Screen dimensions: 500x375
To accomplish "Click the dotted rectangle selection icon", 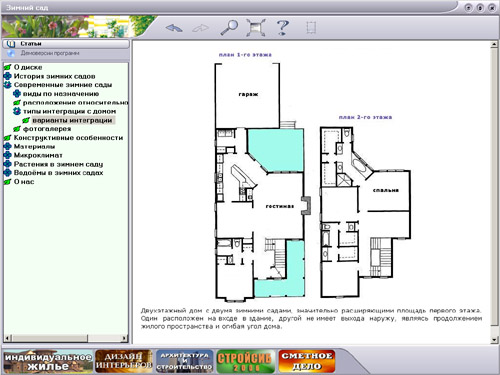I will click(311, 28).
